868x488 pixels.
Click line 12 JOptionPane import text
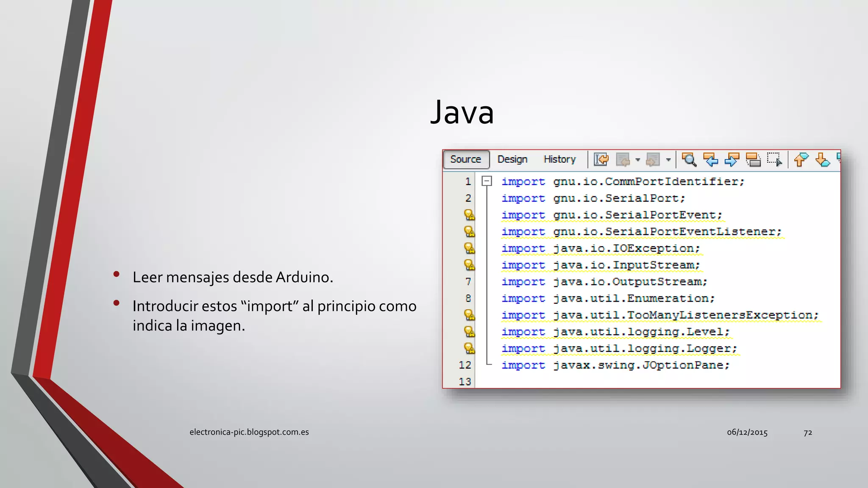point(615,365)
